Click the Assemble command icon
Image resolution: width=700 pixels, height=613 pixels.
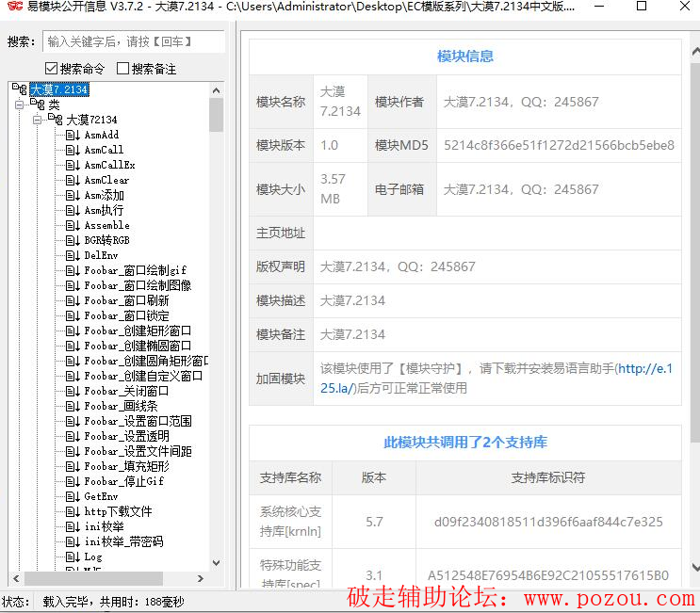pos(73,225)
